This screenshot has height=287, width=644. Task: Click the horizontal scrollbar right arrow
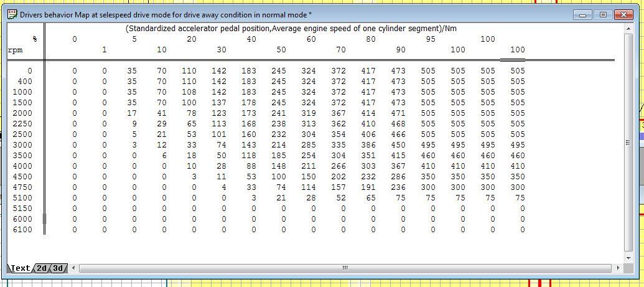(618, 268)
